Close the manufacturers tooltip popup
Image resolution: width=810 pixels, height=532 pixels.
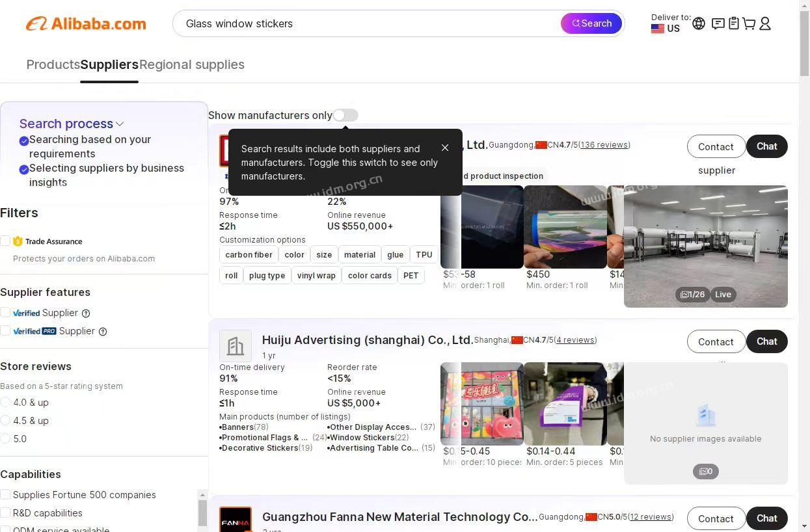point(445,148)
